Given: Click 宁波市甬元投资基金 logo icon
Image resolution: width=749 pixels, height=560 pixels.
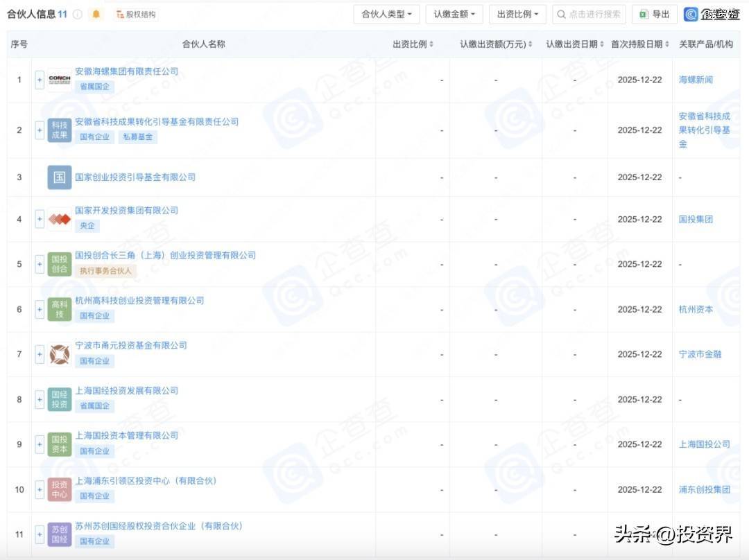Looking at the screenshot, I should 60,354.
